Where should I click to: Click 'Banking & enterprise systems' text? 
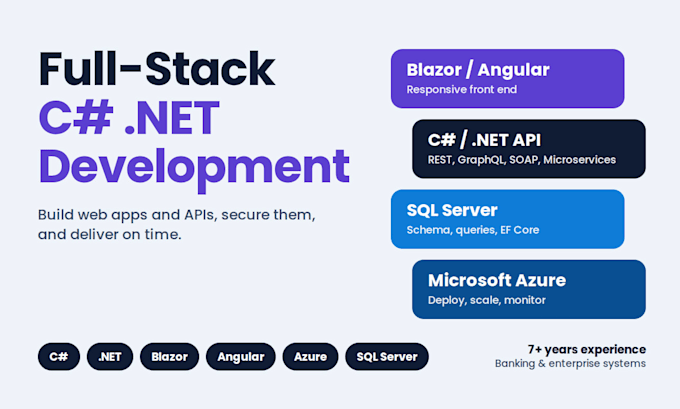tap(570, 363)
